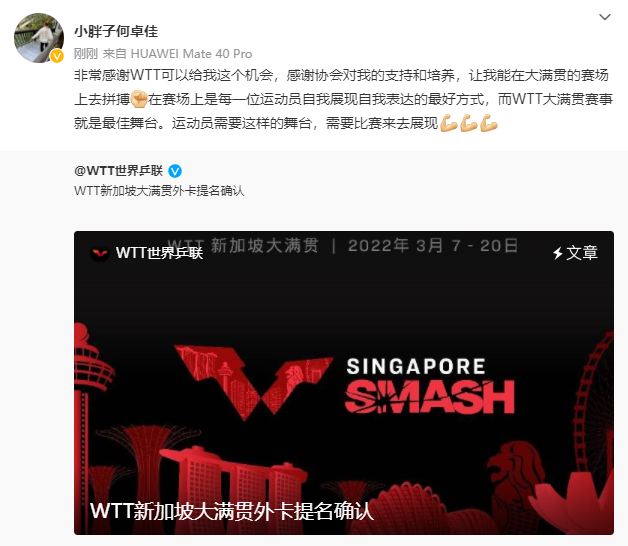
Task: Click the 刚刚 post timestamp
Action: (x=86, y=54)
